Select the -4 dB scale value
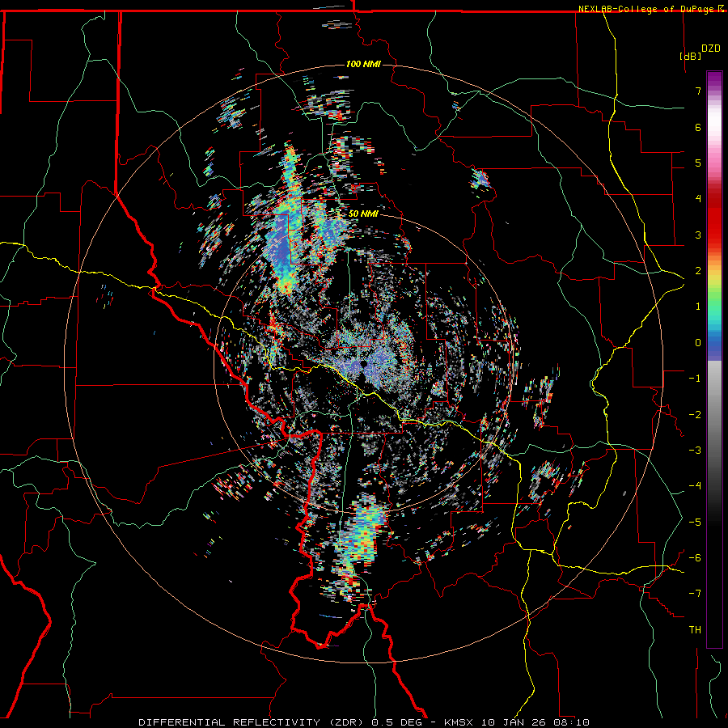 pos(695,486)
